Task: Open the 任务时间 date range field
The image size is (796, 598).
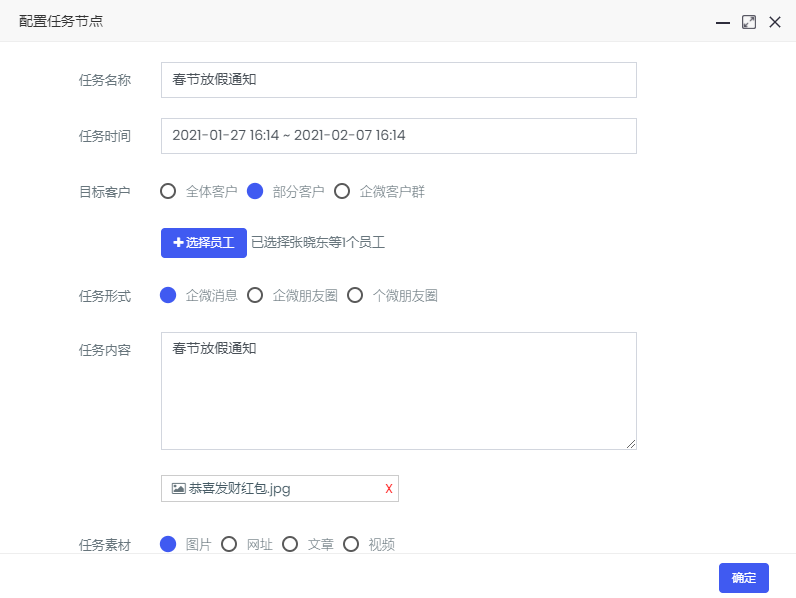Action: click(398, 136)
